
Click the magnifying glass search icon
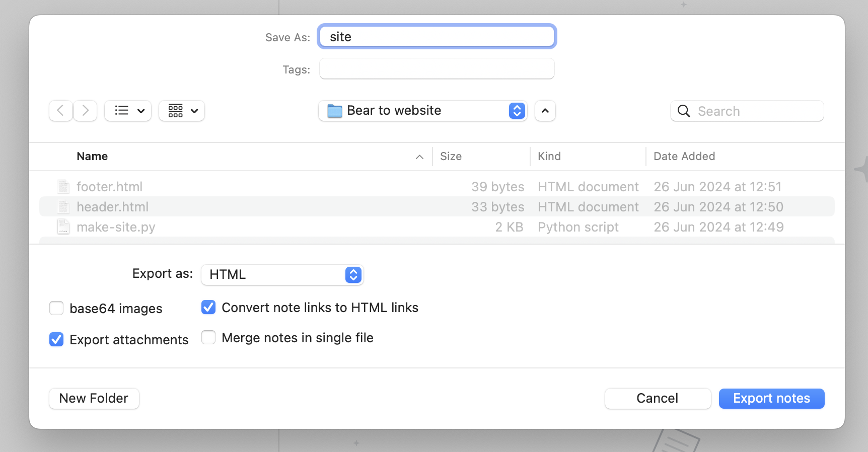(x=683, y=111)
